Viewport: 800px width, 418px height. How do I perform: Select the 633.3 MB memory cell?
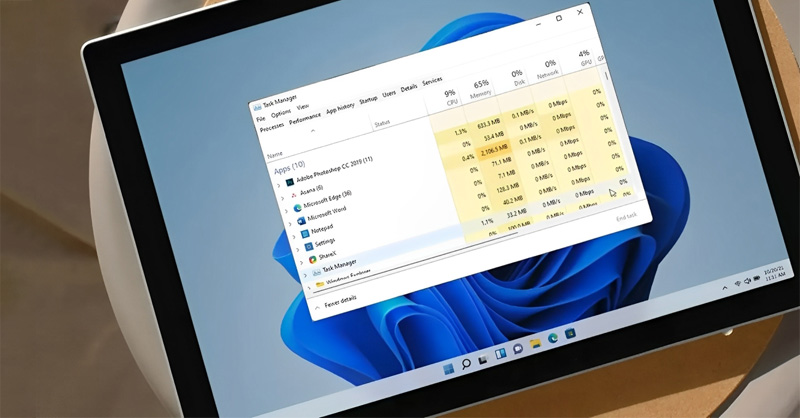click(x=488, y=124)
